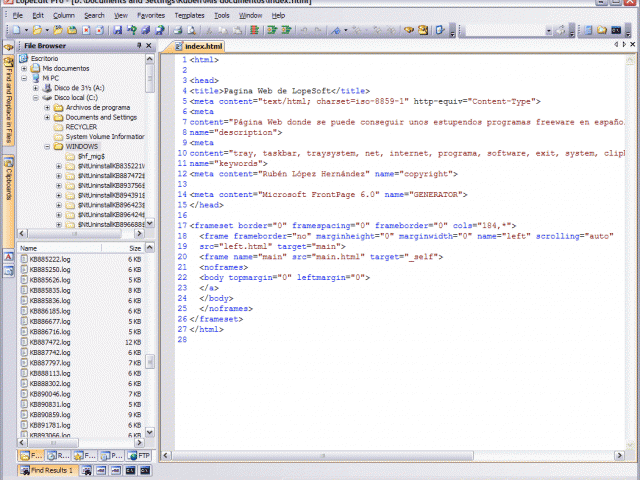The image size is (640, 480).
Task: Switch to the Find Results 1 tab
Action: [47, 470]
